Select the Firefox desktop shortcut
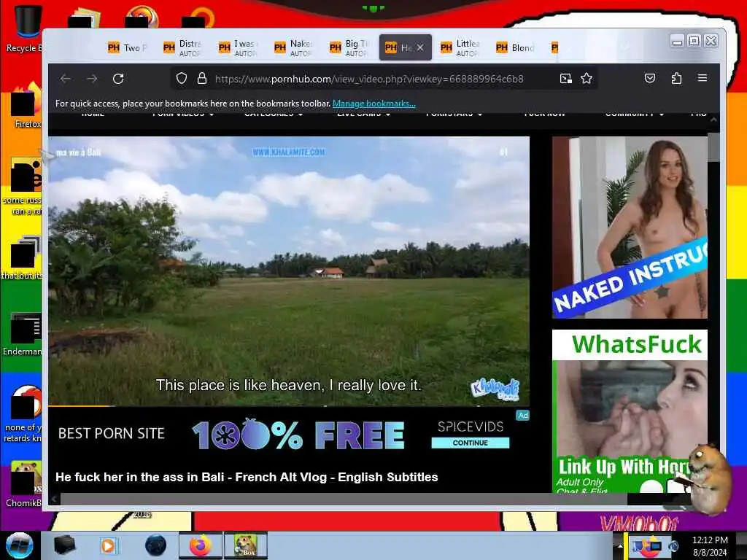Screen dimensions: 747x560 (x=25, y=106)
